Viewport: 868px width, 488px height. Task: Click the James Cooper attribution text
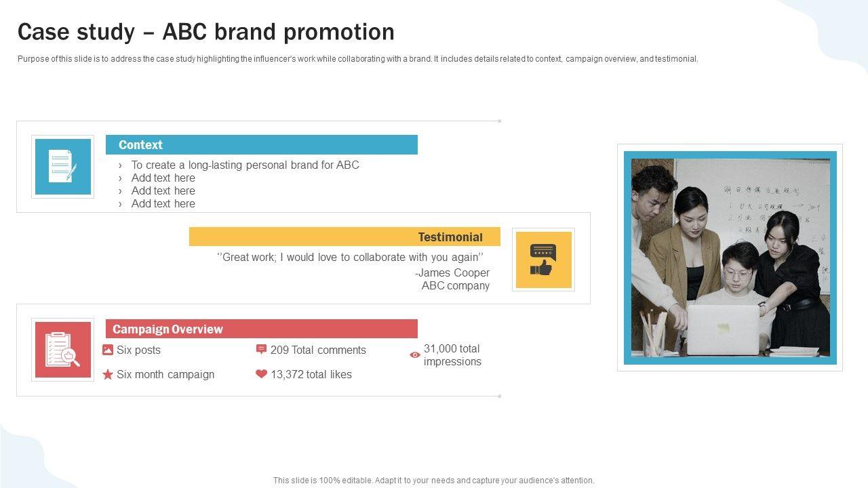453,272
